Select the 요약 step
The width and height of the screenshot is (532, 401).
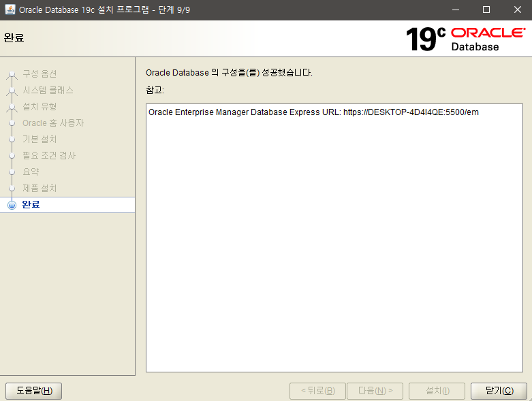31,172
